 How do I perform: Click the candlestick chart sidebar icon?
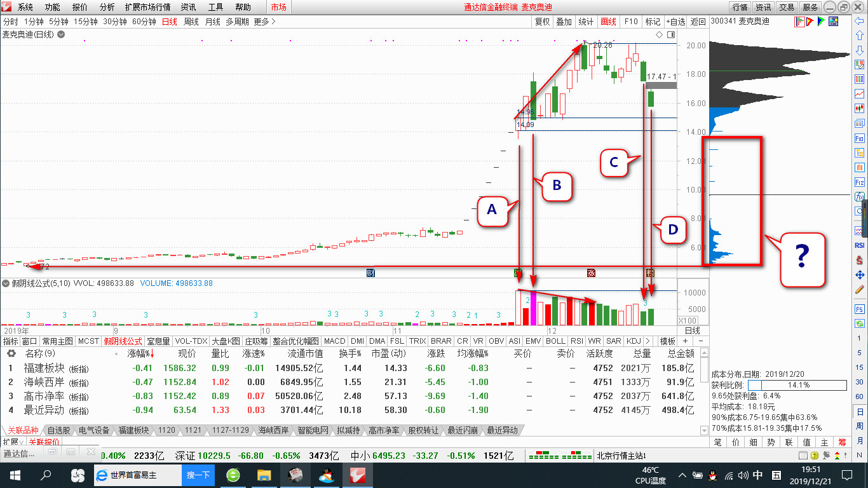pyautogui.click(x=860, y=109)
